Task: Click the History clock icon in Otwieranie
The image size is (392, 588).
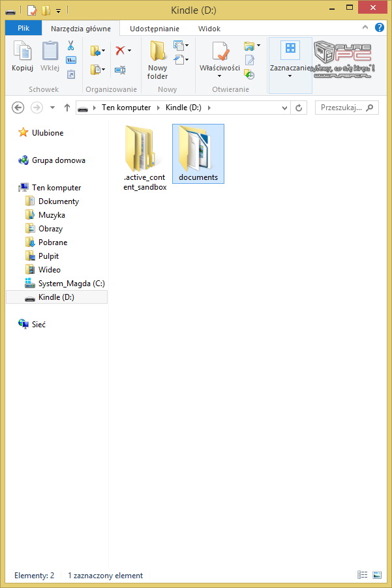Action: click(249, 74)
